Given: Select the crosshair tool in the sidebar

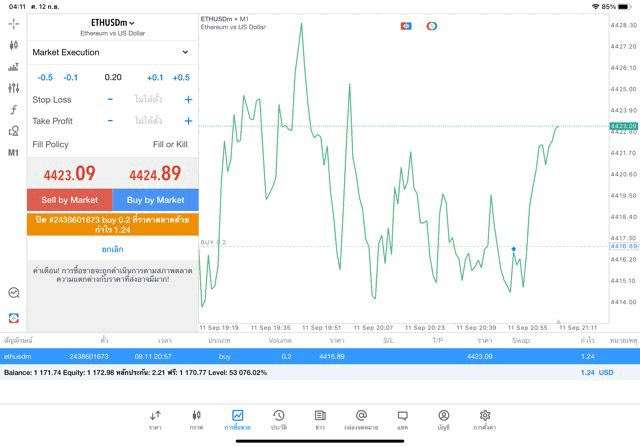Looking at the screenshot, I should (13, 23).
